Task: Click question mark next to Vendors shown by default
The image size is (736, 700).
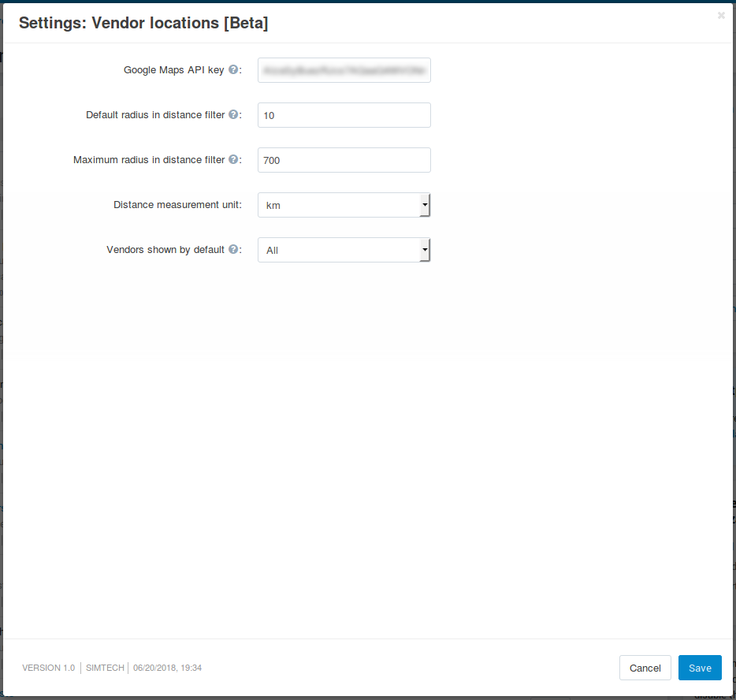Action: [x=232, y=249]
